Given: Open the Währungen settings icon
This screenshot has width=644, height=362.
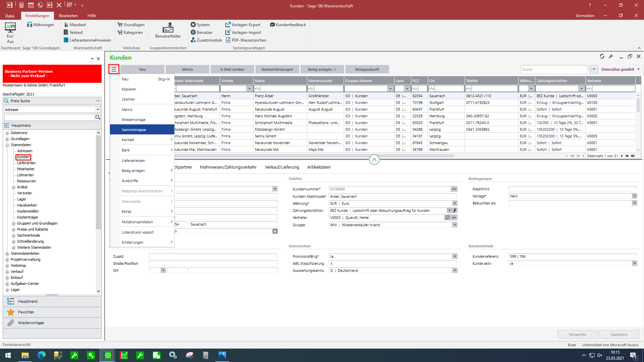Looking at the screenshot, I should coord(30,25).
